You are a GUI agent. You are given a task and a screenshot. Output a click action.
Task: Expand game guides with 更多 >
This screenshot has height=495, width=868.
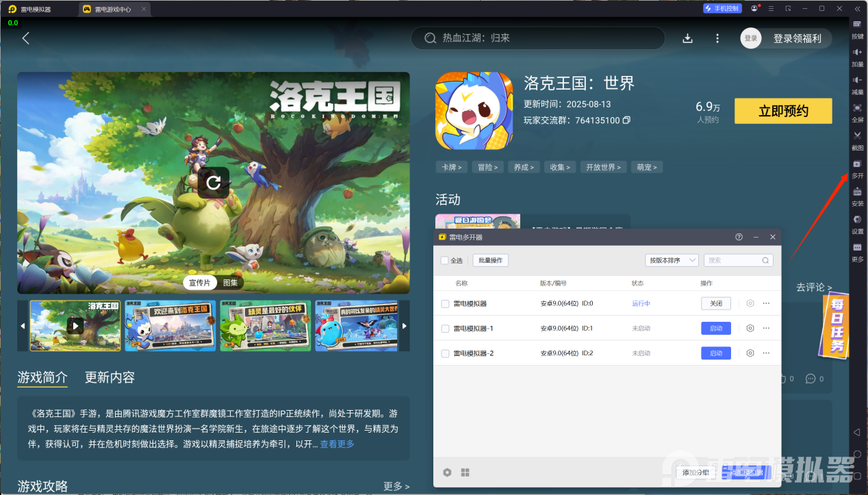tap(396, 486)
